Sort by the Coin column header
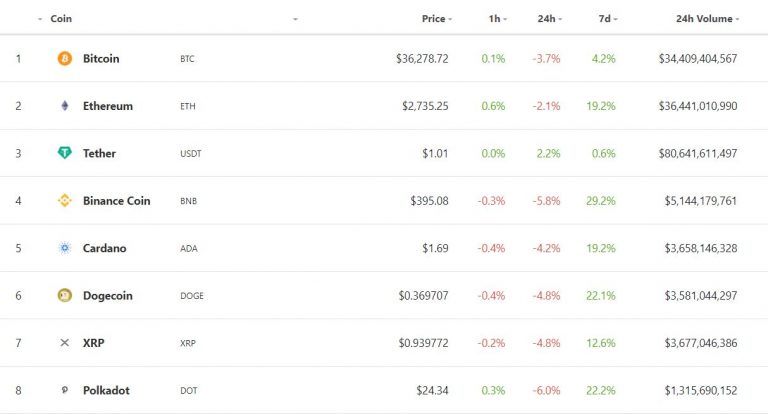This screenshot has width=768, height=414. point(61,19)
